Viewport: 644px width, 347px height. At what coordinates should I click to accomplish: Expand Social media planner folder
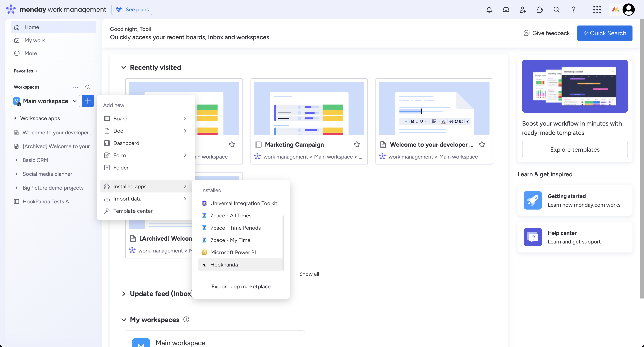tap(16, 174)
